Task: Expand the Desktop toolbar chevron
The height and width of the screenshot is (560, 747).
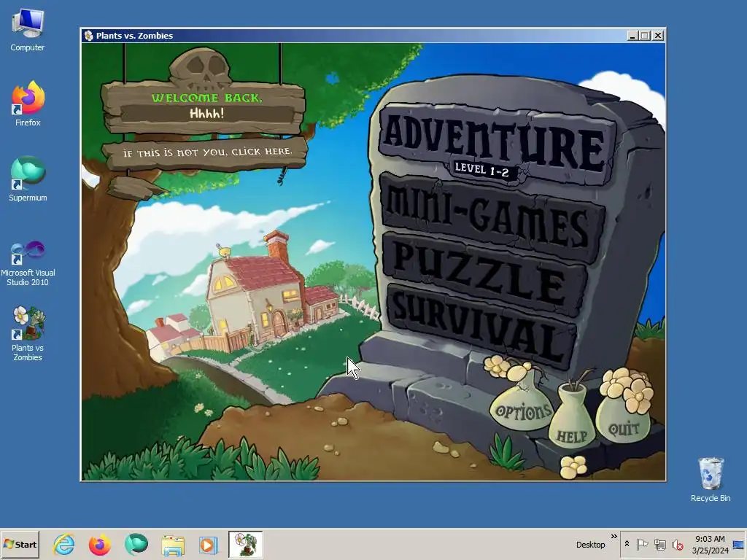Action: tap(614, 537)
